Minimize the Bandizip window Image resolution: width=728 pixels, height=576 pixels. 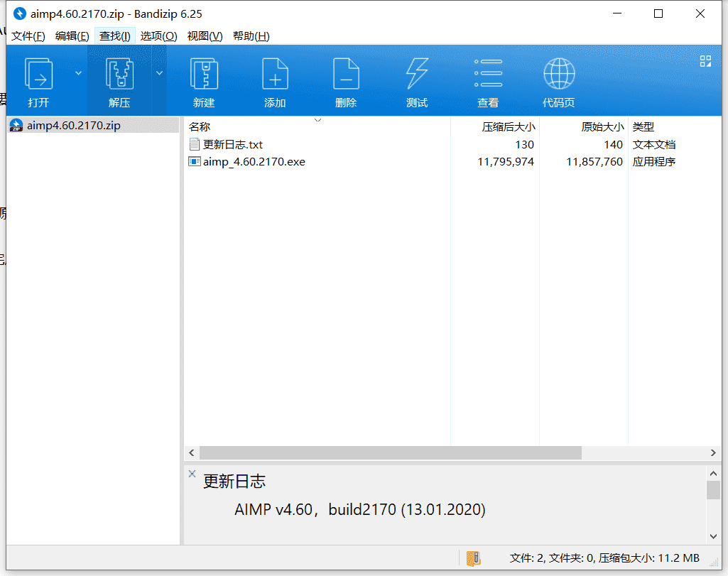(617, 14)
